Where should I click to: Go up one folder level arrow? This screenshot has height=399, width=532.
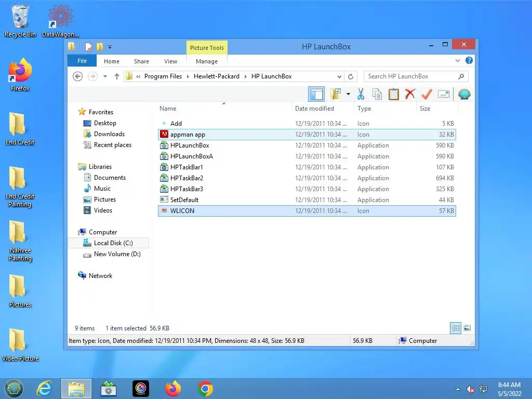pos(117,76)
